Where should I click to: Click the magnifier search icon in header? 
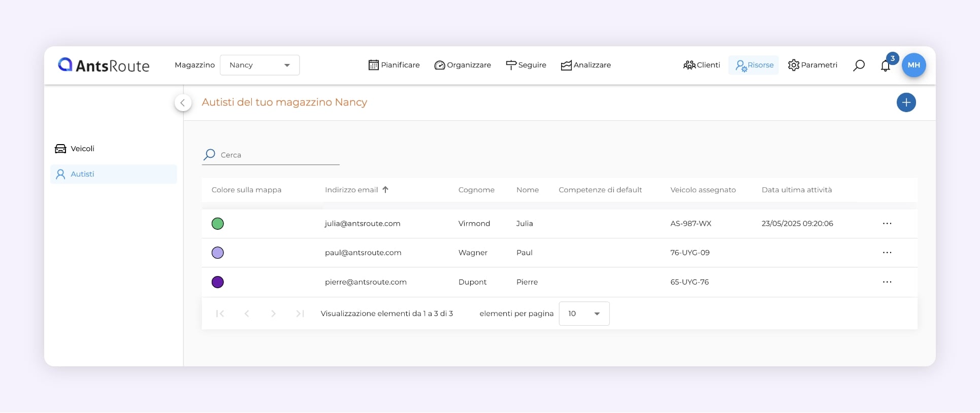[859, 65]
